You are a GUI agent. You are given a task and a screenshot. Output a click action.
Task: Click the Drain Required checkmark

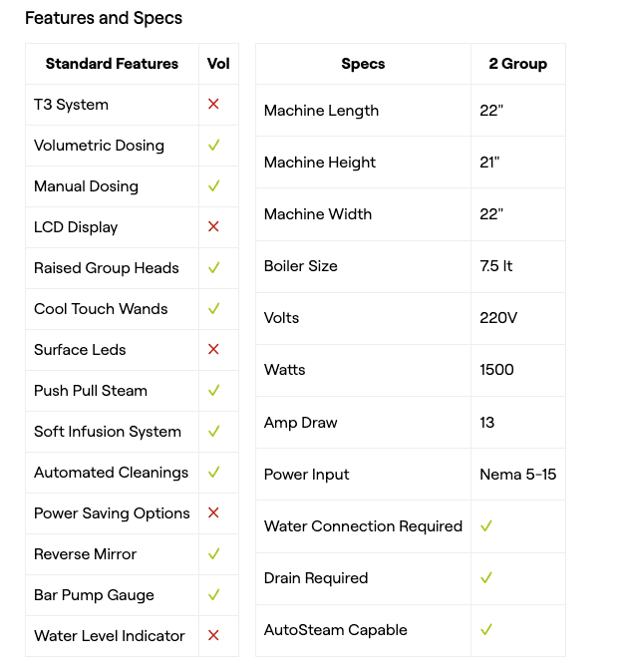486,577
